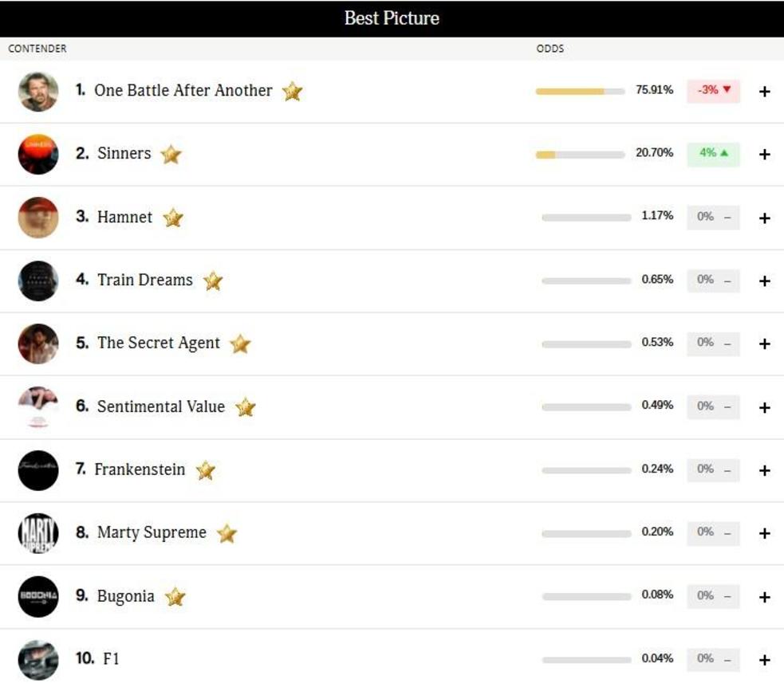784x691 pixels.
Task: Expand the F1 row with plus
Action: (x=764, y=660)
